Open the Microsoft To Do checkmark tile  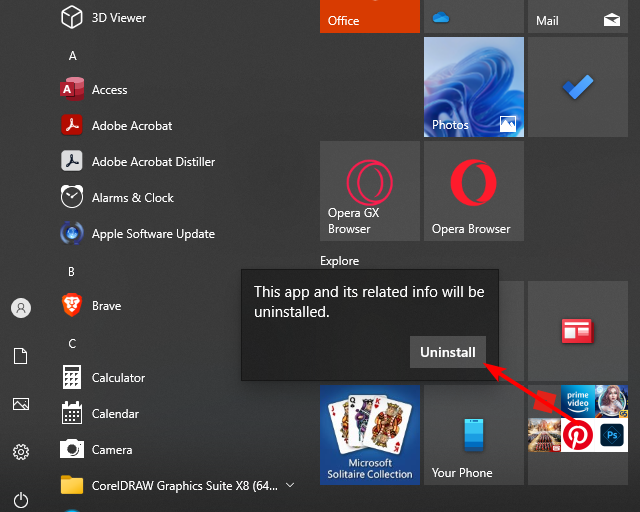[578, 87]
